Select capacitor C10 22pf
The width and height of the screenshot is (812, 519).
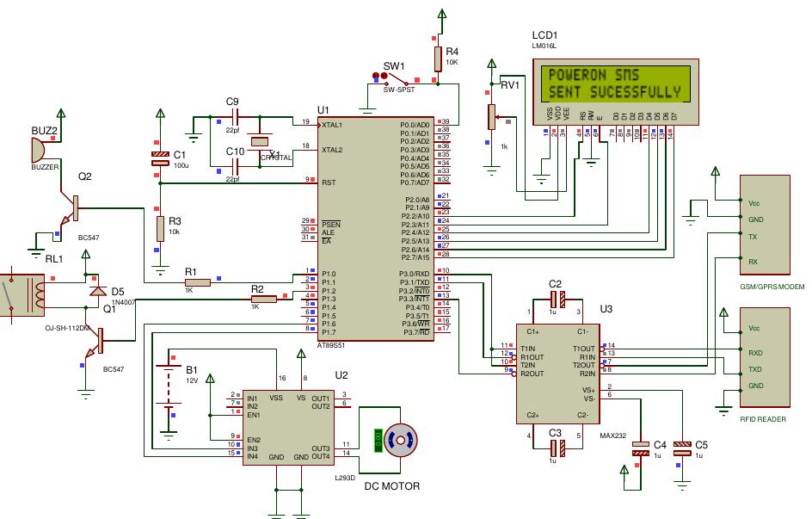(235, 166)
